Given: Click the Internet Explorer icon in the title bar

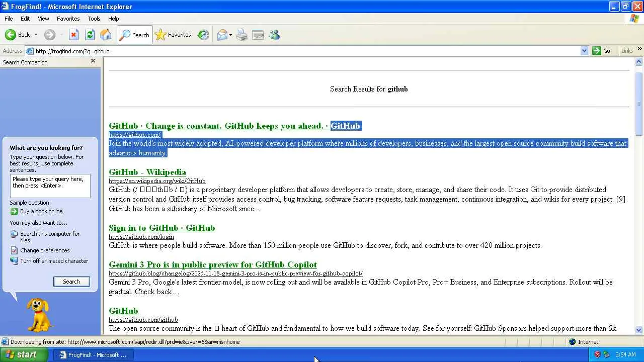Looking at the screenshot, I should click(x=5, y=7).
